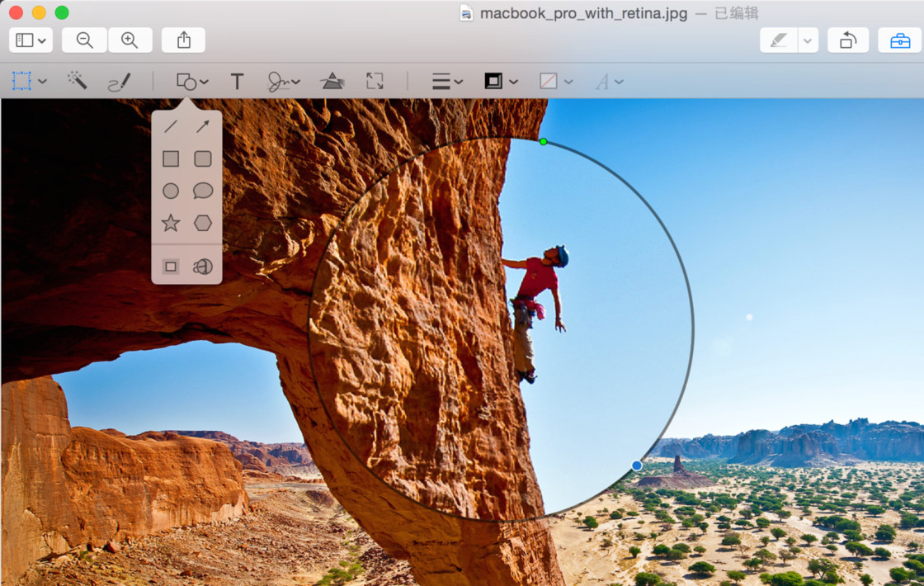Toggle the highlight pen button
Viewport: 924px width, 586px height.
pos(778,40)
